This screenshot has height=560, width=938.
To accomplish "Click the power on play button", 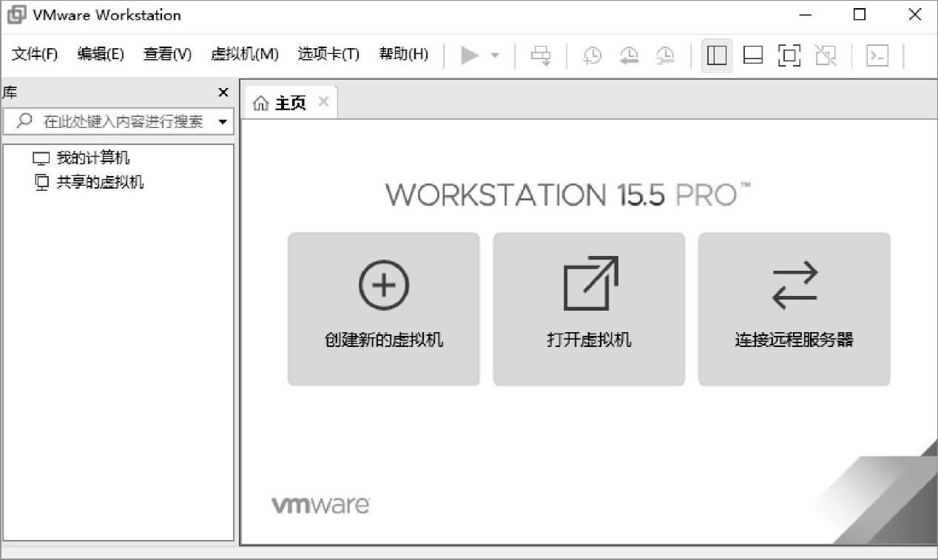I will click(x=469, y=55).
